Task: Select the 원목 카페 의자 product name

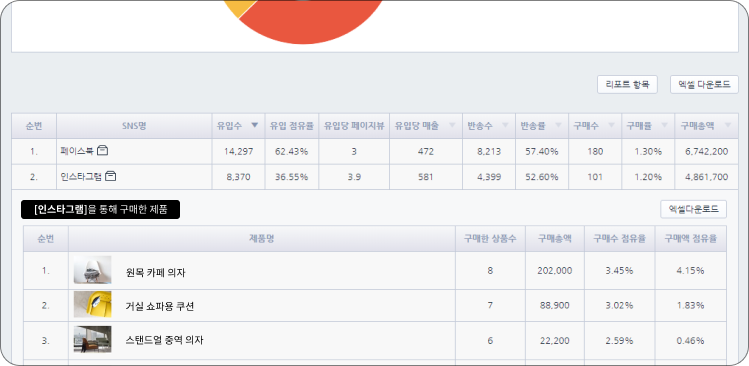Action: tap(156, 272)
